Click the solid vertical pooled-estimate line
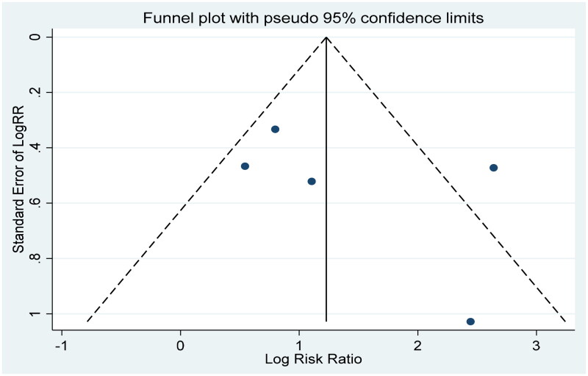 coord(326,221)
